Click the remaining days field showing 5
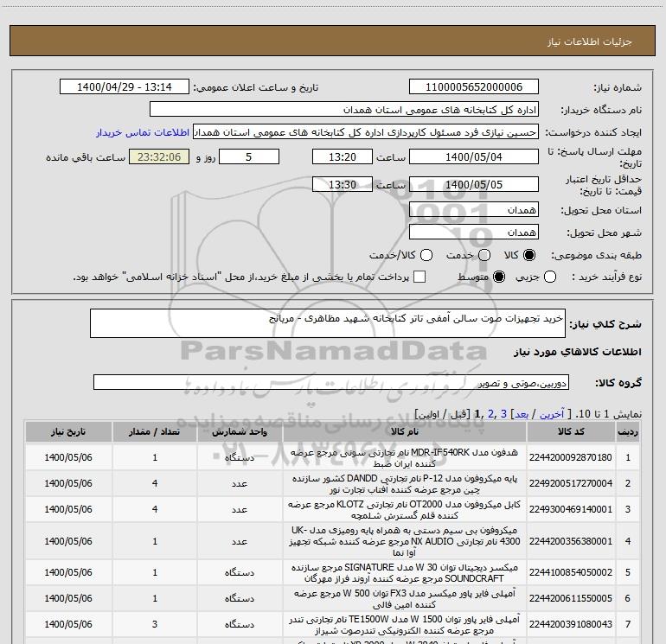This screenshot has height=644, width=666. [x=249, y=156]
